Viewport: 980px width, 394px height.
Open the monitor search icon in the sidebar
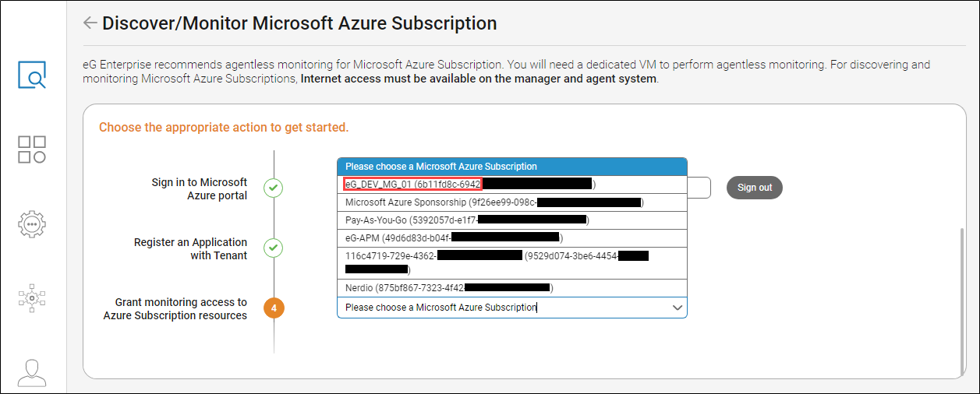click(x=32, y=74)
